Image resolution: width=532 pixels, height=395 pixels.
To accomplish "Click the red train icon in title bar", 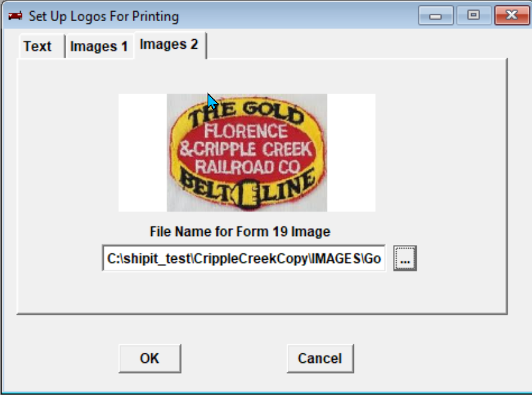I will click(x=15, y=16).
